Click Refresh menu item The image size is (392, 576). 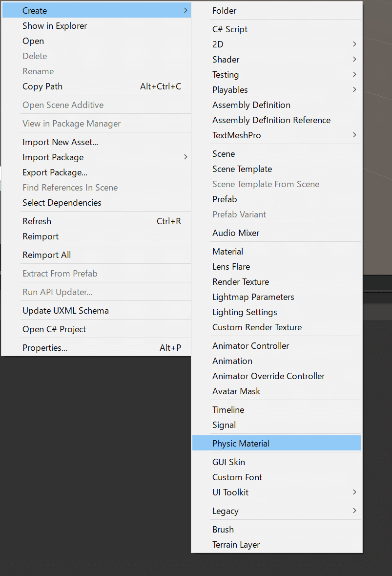click(97, 221)
